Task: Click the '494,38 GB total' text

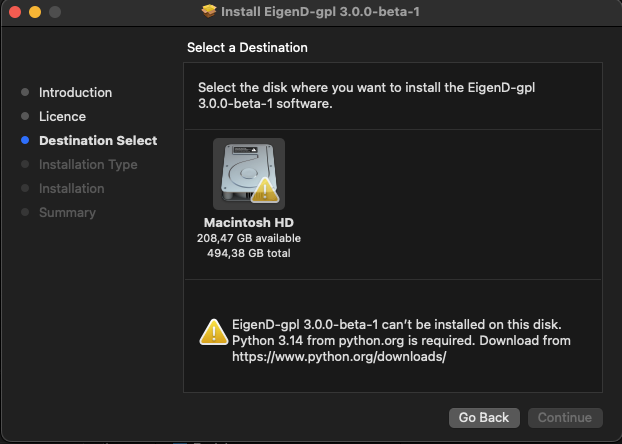Action: (249, 253)
